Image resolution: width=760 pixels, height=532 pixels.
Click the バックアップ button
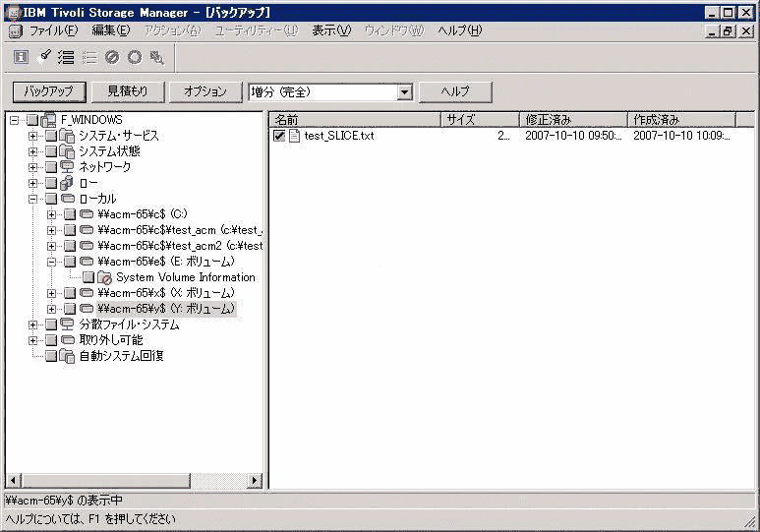[x=49, y=91]
